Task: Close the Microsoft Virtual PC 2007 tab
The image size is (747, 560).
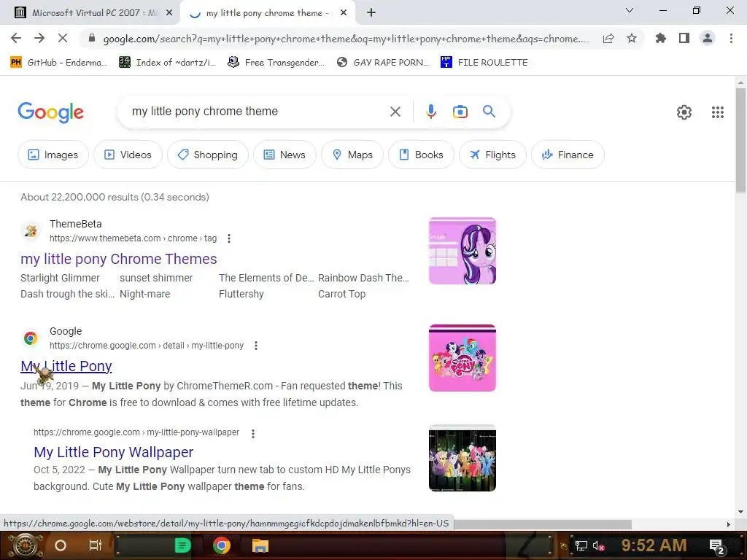Action: tap(169, 13)
